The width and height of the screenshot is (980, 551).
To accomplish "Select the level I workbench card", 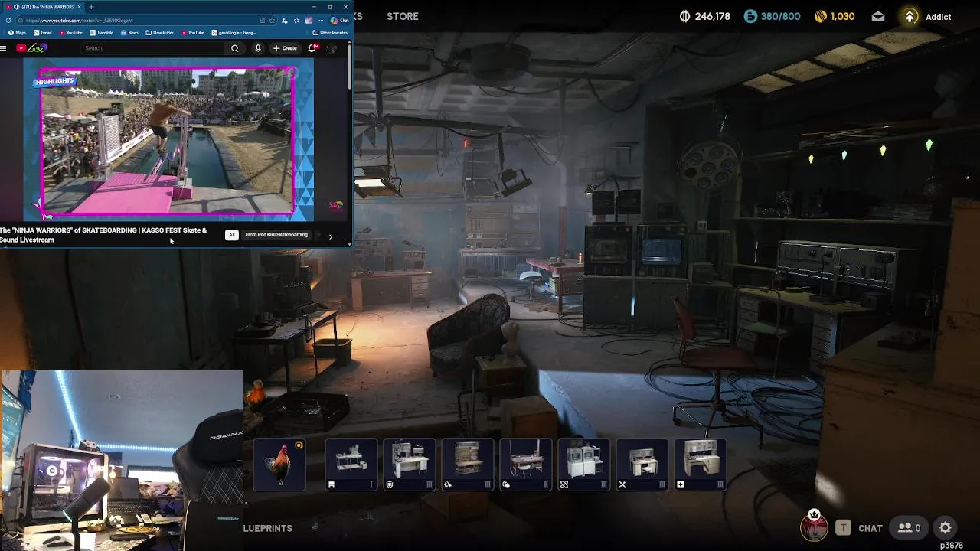I will point(351,465).
